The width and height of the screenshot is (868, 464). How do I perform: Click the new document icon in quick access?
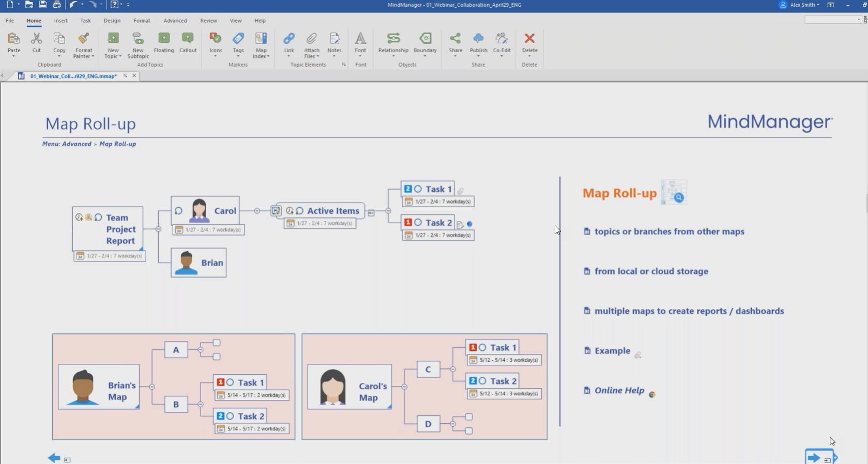[10, 5]
